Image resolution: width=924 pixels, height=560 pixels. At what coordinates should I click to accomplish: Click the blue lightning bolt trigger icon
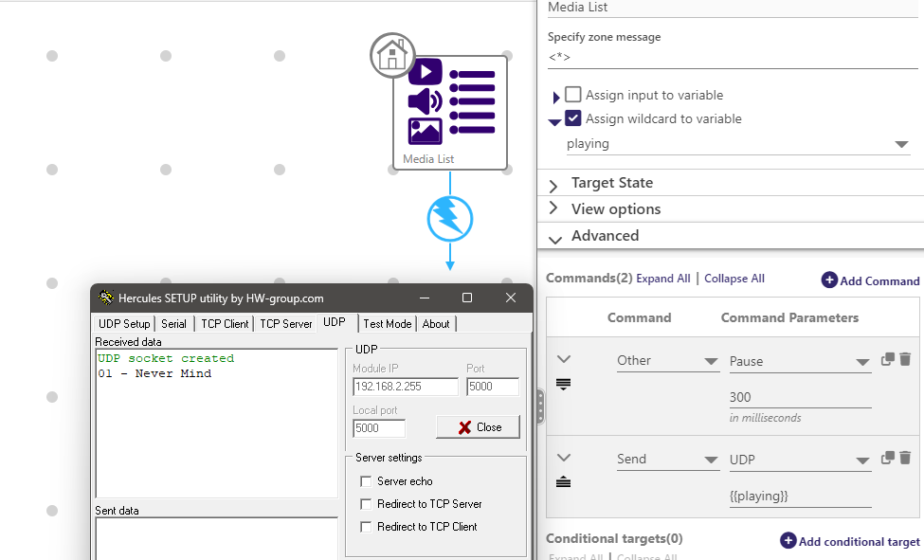[450, 219]
